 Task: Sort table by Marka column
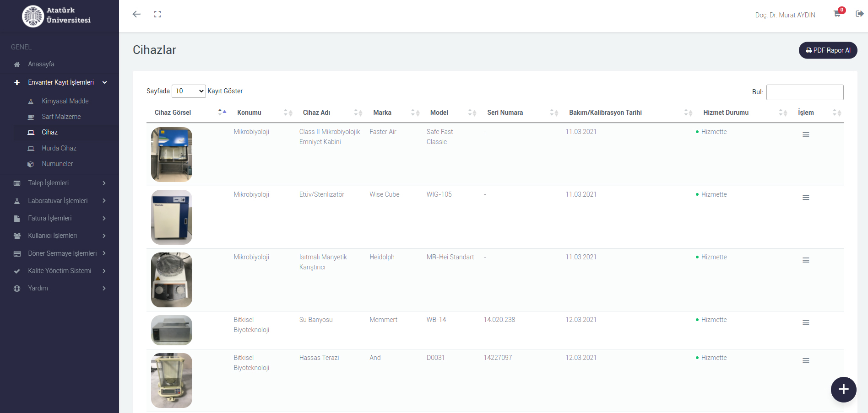[x=382, y=113]
